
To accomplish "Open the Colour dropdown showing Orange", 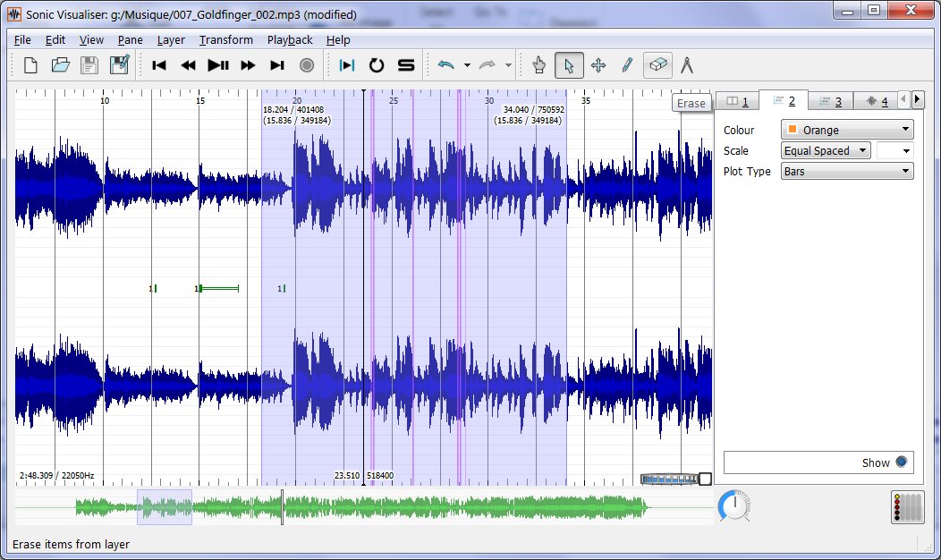I will (847, 130).
